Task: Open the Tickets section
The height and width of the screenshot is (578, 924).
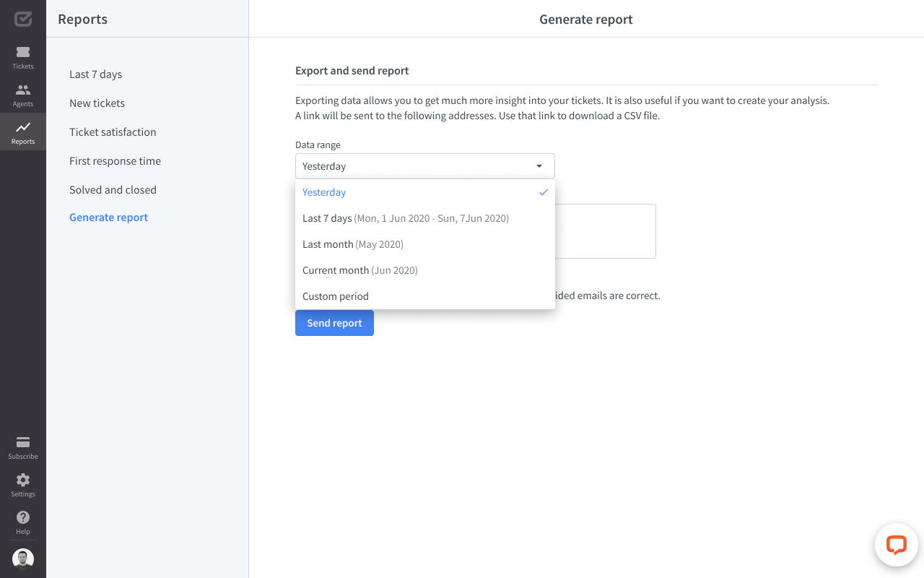Action: click(23, 58)
